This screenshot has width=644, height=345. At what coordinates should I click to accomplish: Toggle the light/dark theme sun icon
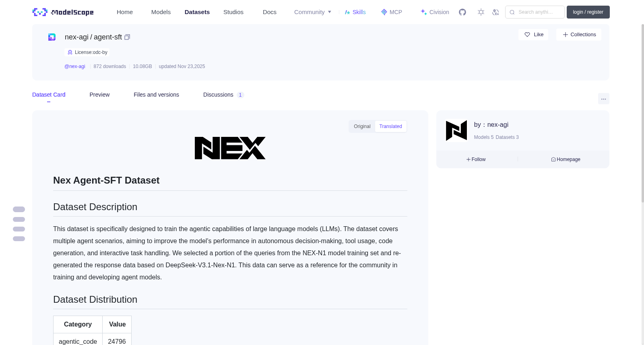[x=481, y=12]
